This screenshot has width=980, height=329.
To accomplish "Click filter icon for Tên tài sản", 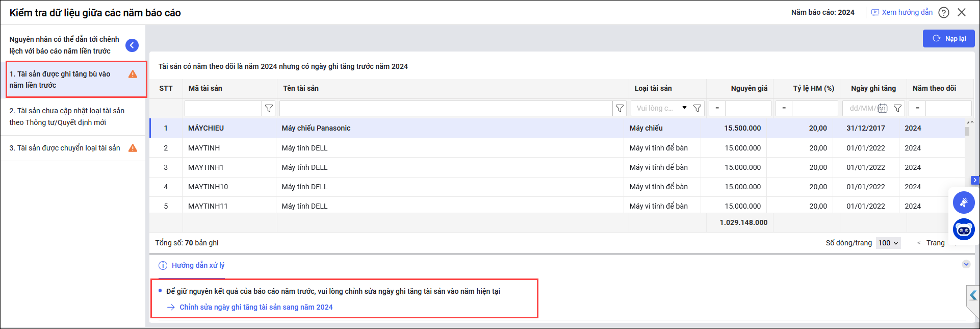I will coord(620,108).
